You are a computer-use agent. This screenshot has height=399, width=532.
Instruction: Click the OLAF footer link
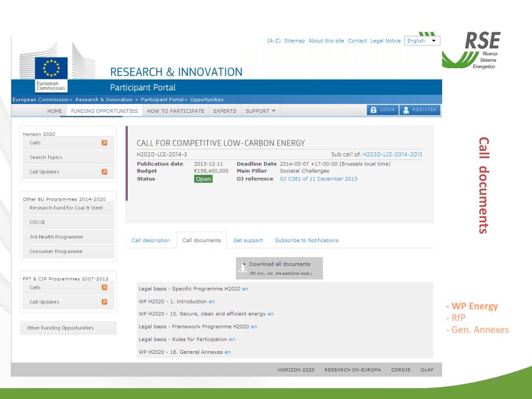[x=427, y=370]
